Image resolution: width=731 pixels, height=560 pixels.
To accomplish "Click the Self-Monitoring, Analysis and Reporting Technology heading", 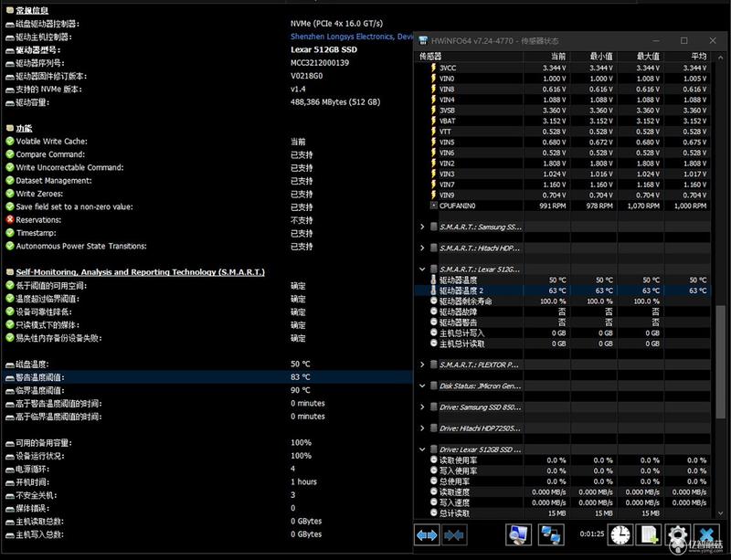I will click(141, 272).
